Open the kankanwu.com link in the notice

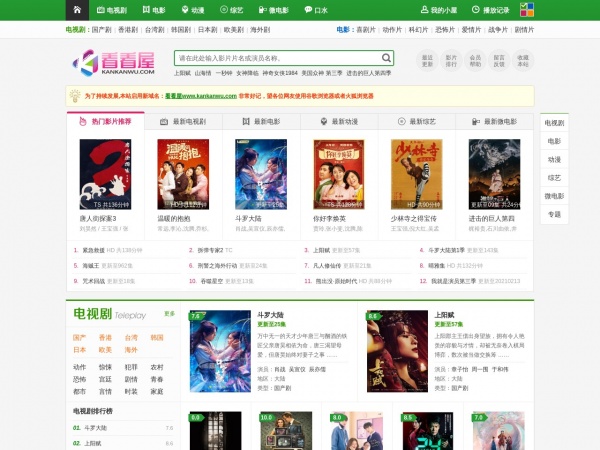pyautogui.click(x=201, y=96)
